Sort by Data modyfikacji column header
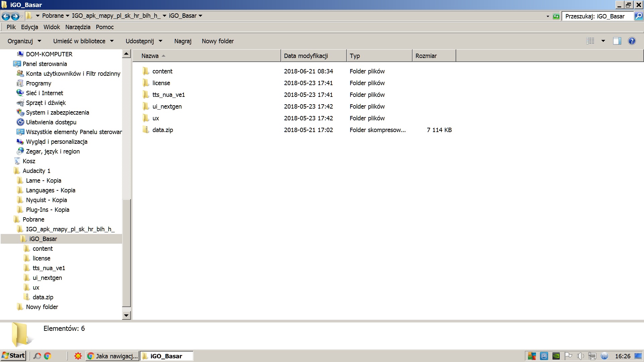644x362 pixels. tap(306, 56)
